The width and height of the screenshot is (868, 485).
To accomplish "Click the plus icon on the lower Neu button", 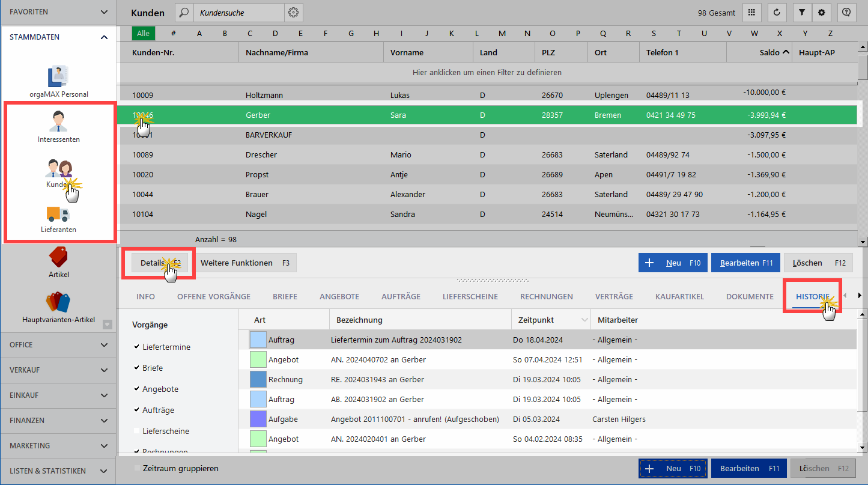I will coord(649,468).
